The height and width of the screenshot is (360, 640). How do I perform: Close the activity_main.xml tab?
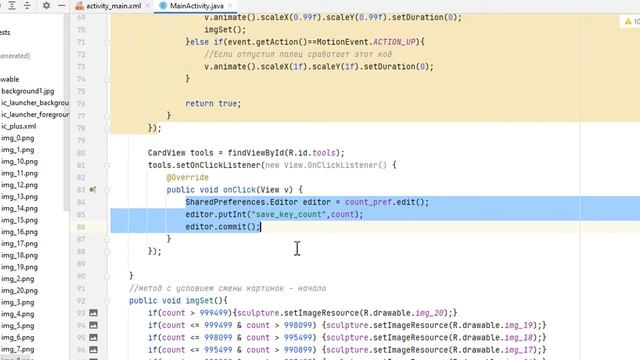pyautogui.click(x=148, y=6)
